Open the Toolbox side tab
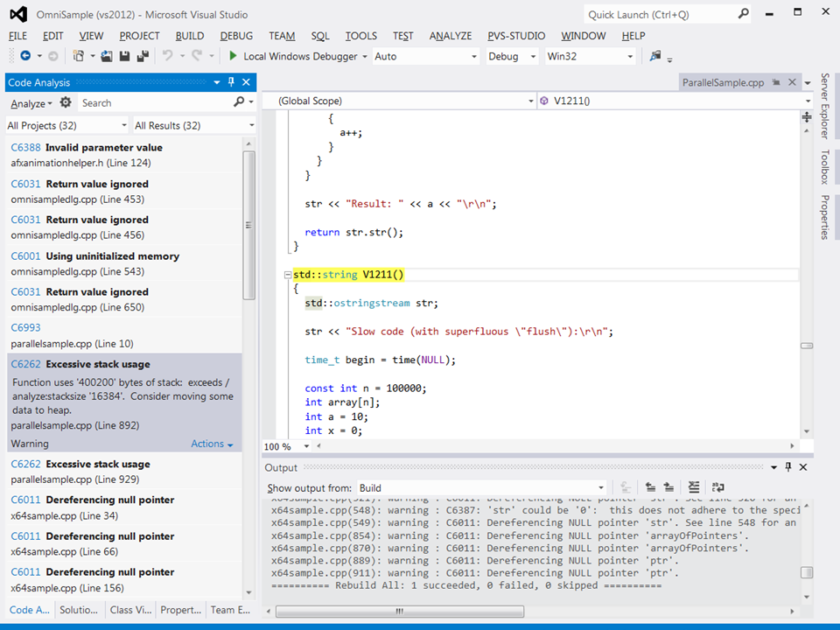Image resolution: width=840 pixels, height=630 pixels. (x=825, y=166)
